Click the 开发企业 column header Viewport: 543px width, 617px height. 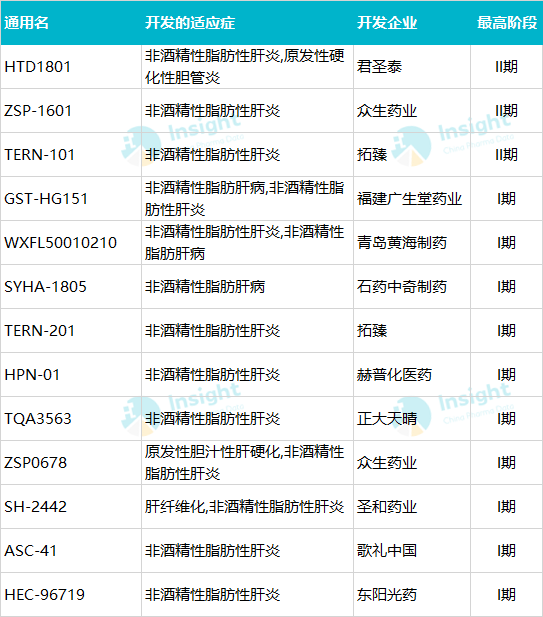tap(387, 23)
